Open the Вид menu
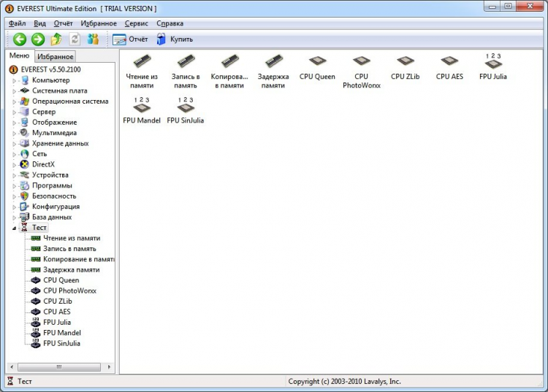The width and height of the screenshot is (548, 392). (40, 23)
